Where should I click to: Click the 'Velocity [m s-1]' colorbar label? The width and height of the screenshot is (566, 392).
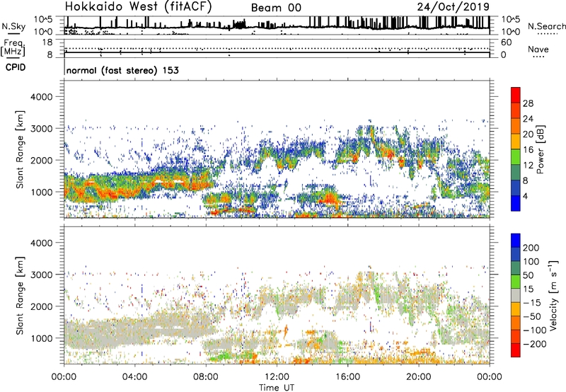553,295
